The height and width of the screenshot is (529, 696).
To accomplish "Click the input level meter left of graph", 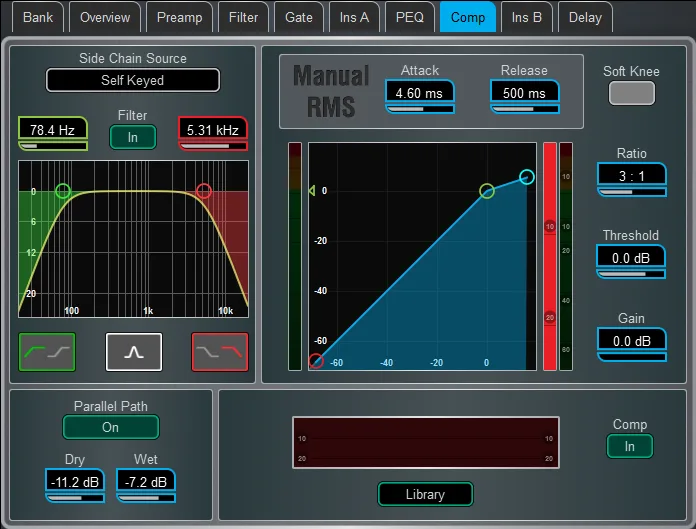I will tap(295, 256).
